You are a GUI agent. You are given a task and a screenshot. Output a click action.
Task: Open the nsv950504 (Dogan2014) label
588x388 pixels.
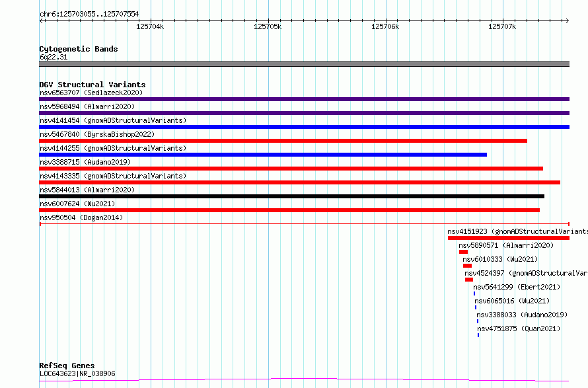81,217
